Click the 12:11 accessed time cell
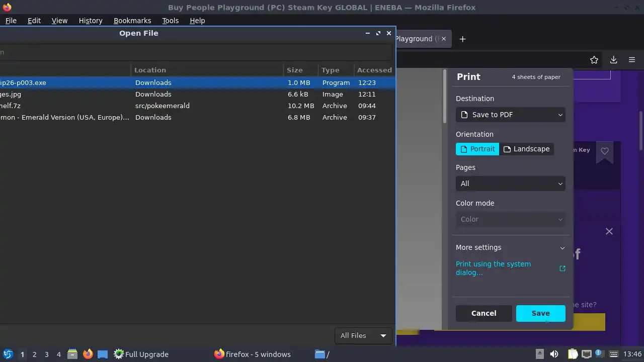The width and height of the screenshot is (644, 362). 367,94
